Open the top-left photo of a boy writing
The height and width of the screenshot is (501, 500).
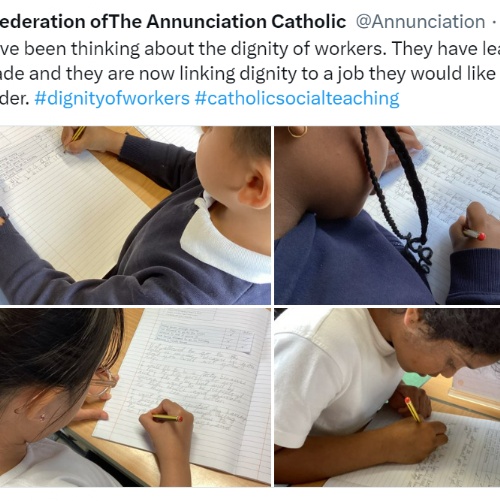click(135, 215)
